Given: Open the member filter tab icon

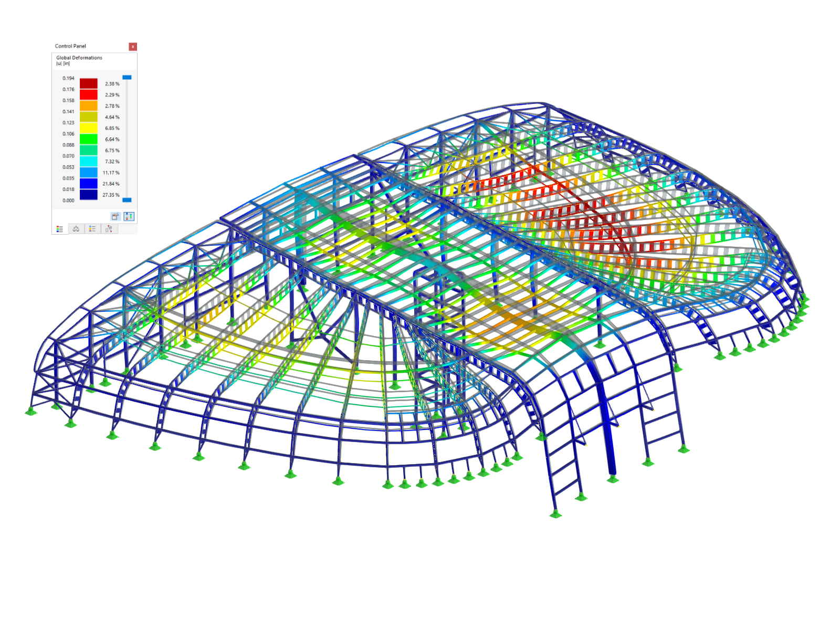Looking at the screenshot, I should 109,229.
